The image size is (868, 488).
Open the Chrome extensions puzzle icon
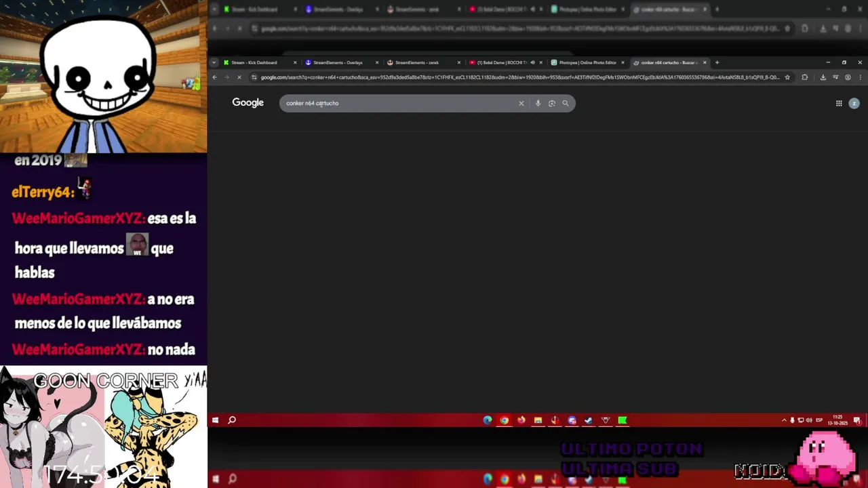coord(805,77)
